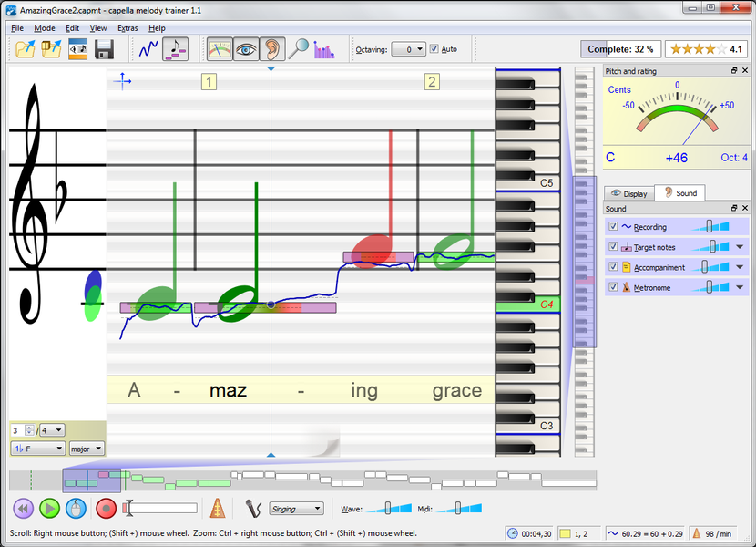The width and height of the screenshot is (756, 547).
Task: Open the Extras menu
Action: [128, 28]
